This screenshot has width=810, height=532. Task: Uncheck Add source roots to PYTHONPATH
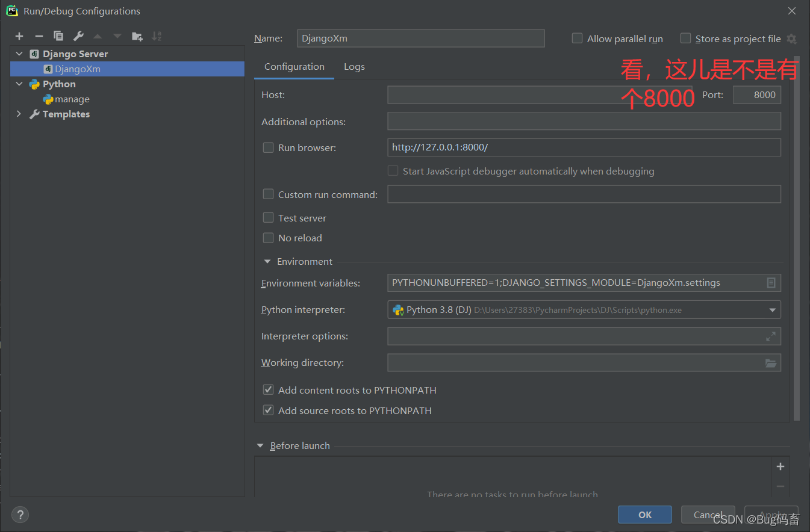click(269, 410)
